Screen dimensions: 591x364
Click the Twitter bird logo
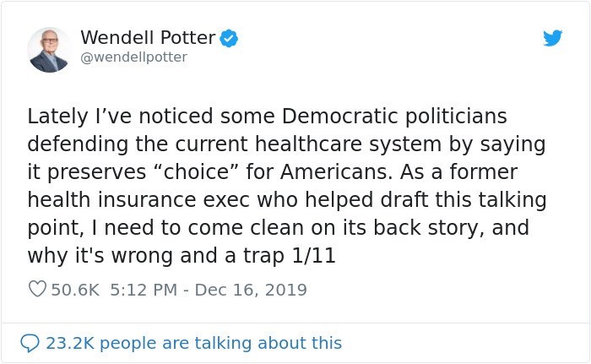[x=552, y=38]
